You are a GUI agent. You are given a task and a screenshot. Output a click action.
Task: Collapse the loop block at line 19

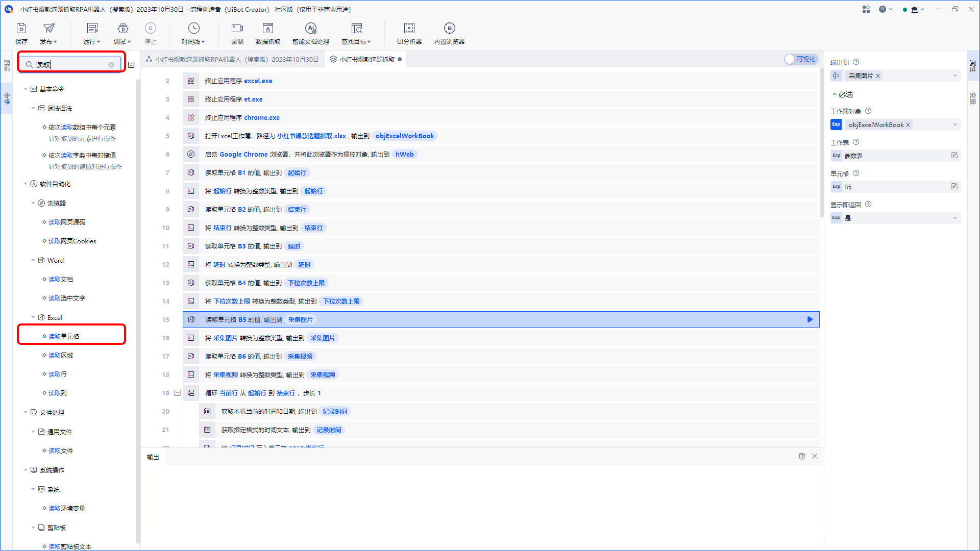click(x=177, y=393)
